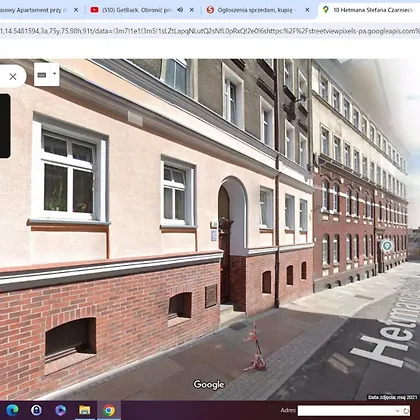Open Microsoft Edge from the taskbar
This screenshot has width=420, height=420.
click(12, 410)
